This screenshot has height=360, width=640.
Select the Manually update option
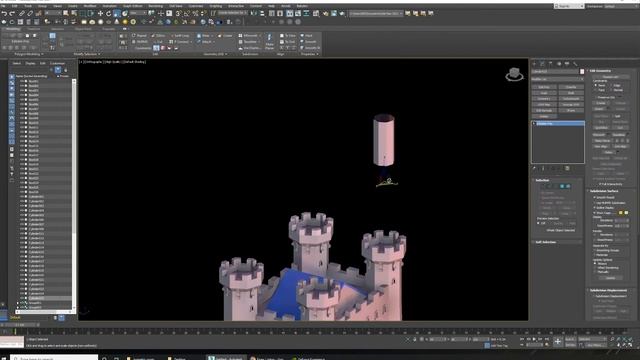click(x=595, y=272)
